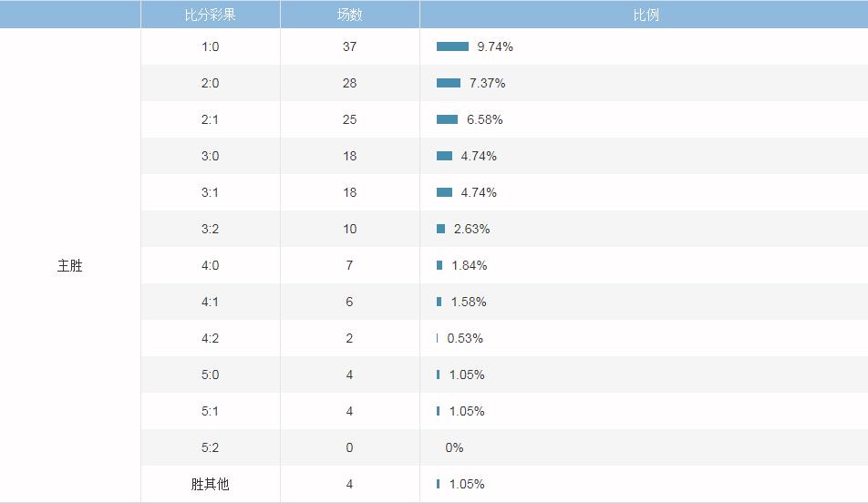Select the 1:0 score cell
Viewport: 868px width, 503px height.
[x=210, y=46]
